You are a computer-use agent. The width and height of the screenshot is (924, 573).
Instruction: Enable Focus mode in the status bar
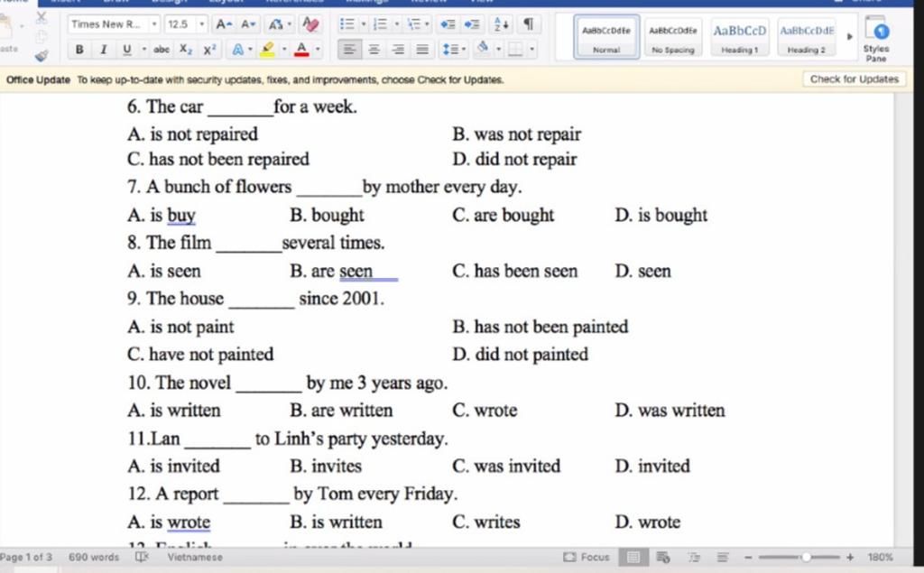pyautogui.click(x=587, y=557)
